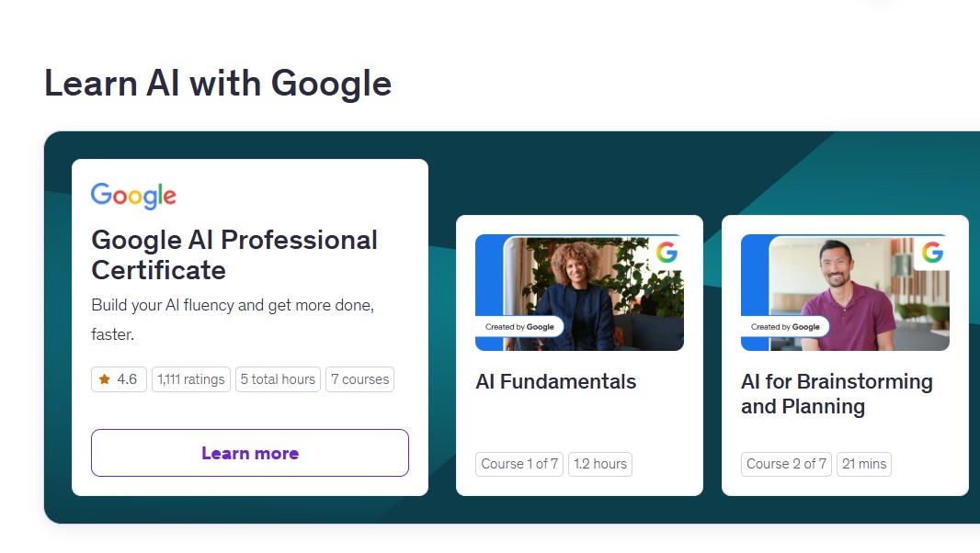Click the 'Created by Google' badge on AI Fundamentals
Viewport: 980px width, 553px height.
[x=519, y=327]
